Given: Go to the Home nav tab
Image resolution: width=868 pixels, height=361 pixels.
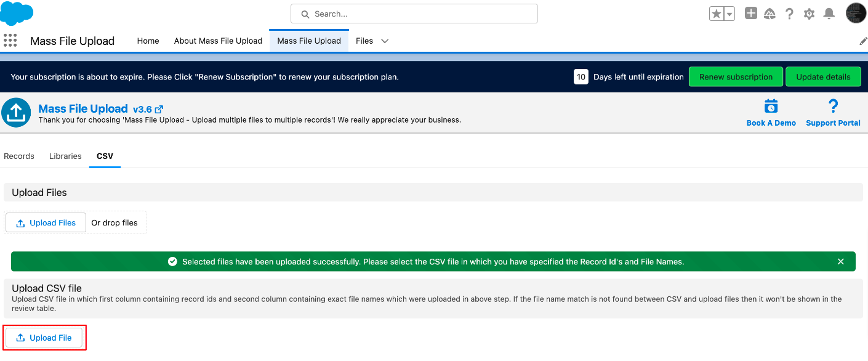Looking at the screenshot, I should pyautogui.click(x=148, y=41).
